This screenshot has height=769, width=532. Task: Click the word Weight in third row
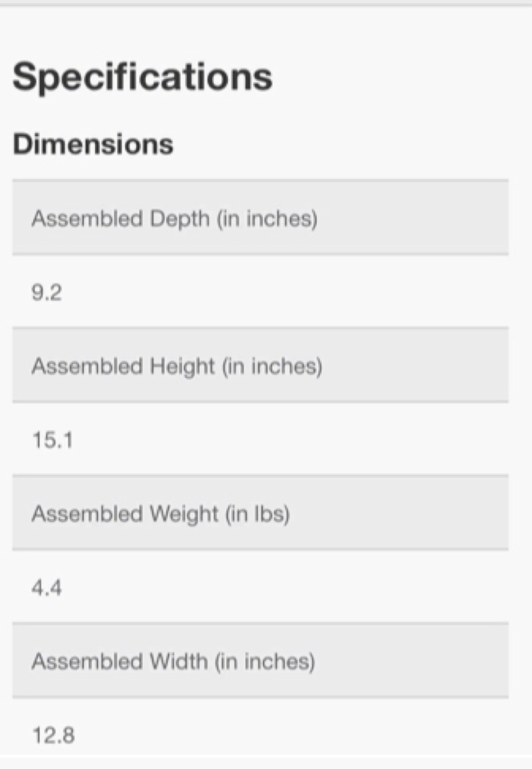(x=184, y=515)
